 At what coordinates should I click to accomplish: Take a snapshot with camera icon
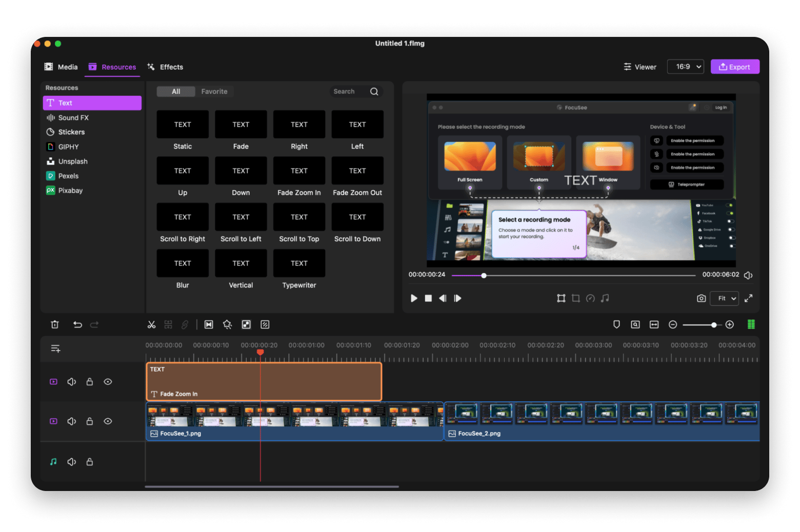coord(701,298)
